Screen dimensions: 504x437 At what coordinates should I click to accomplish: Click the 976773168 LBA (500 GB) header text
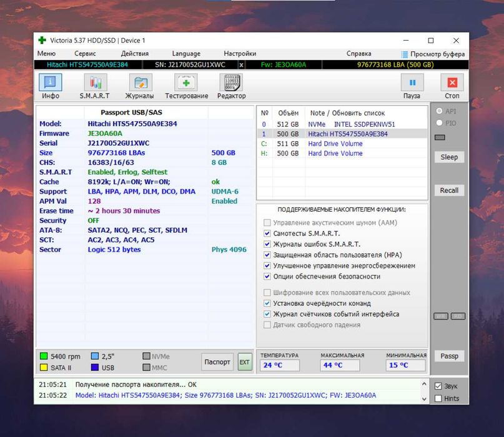point(395,65)
